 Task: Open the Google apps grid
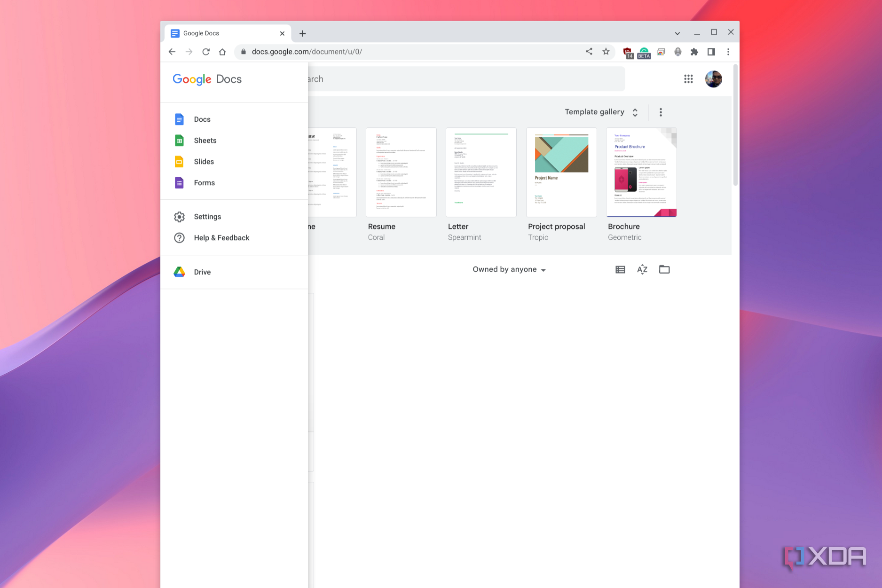point(688,79)
